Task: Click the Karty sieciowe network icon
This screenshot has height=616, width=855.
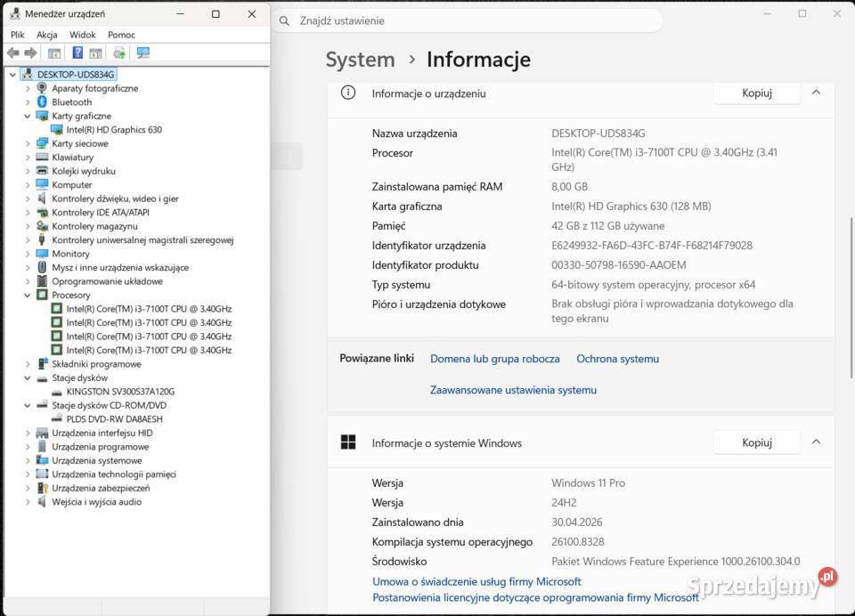Action: (x=42, y=143)
